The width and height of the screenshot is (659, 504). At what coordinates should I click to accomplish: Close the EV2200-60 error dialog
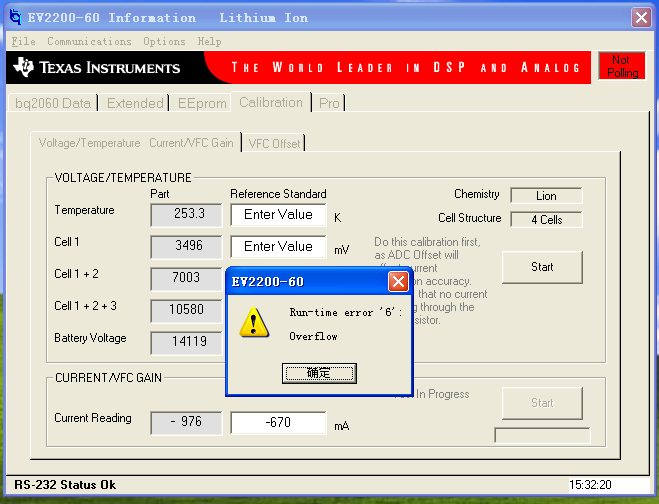398,281
